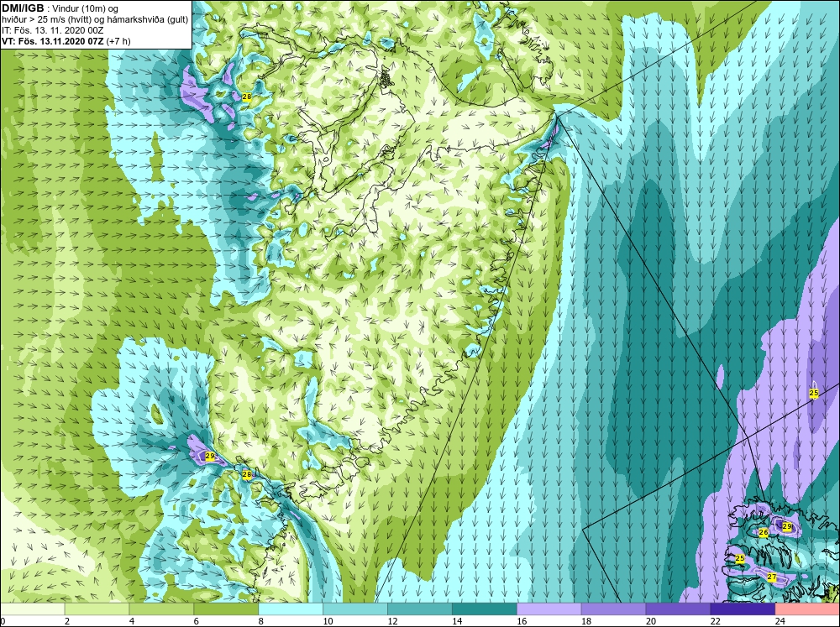This screenshot has height=627, width=840.
Task: Click legend scale number 4
Action: [x=132, y=621]
